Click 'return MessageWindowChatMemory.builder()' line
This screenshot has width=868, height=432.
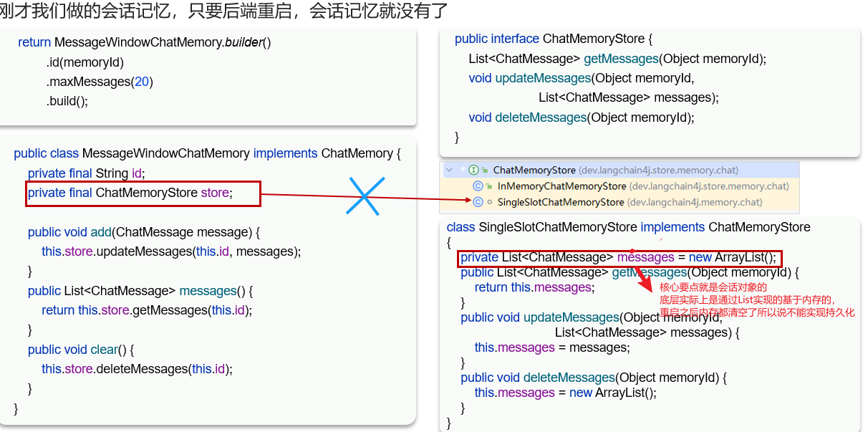coord(145,42)
